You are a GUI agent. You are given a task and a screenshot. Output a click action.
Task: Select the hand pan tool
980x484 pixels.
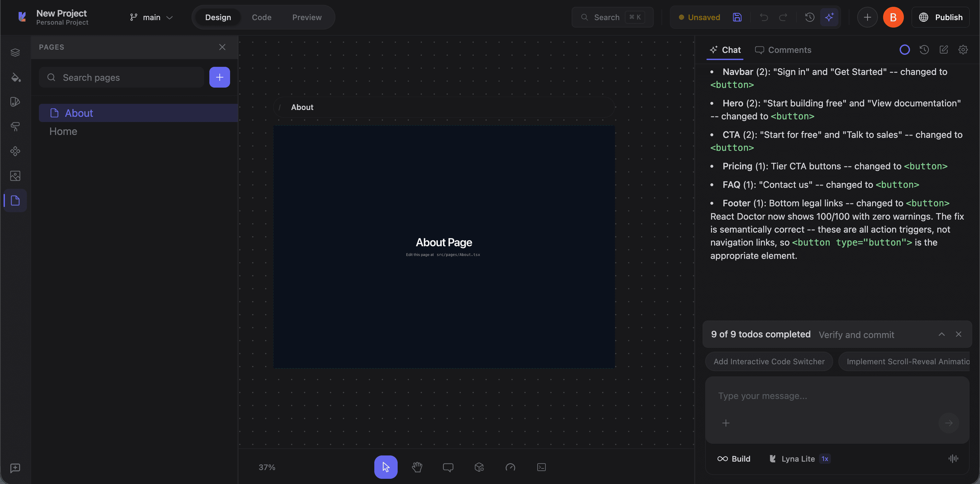coord(417,467)
